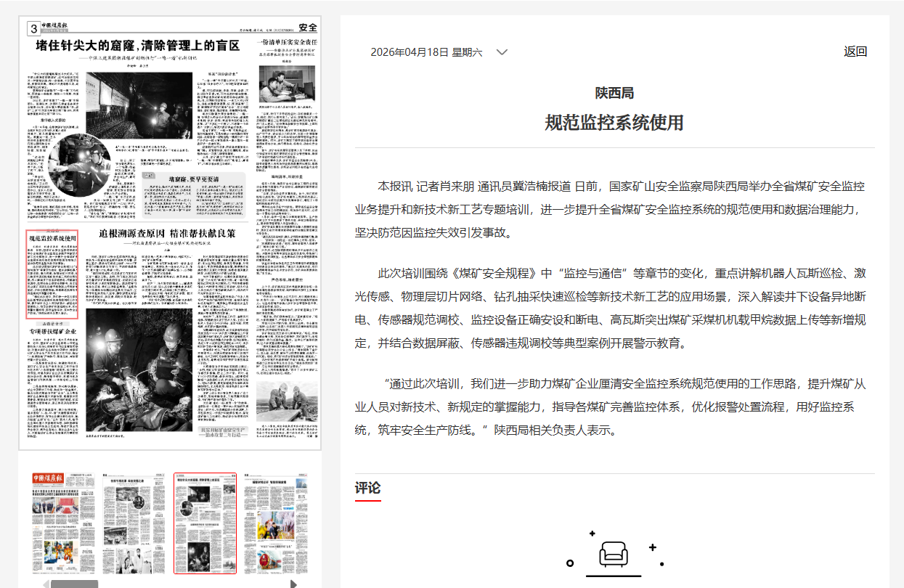Click the thumbnail scrollbar left arrow
Image resolution: width=904 pixels, height=588 pixels.
(x=45, y=583)
